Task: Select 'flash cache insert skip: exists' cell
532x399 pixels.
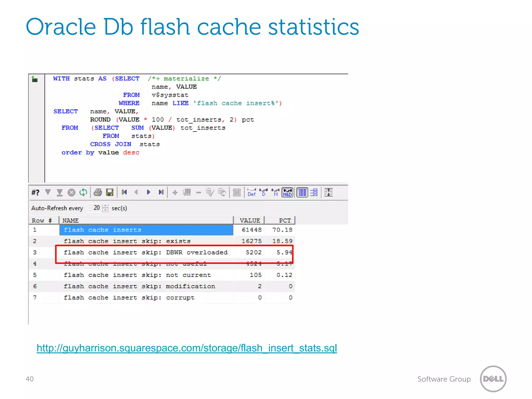Action: (x=146, y=241)
